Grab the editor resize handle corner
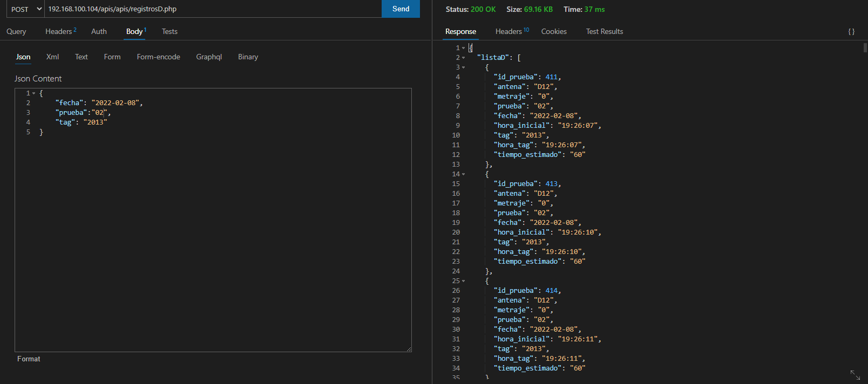This screenshot has height=384, width=868. coord(409,349)
